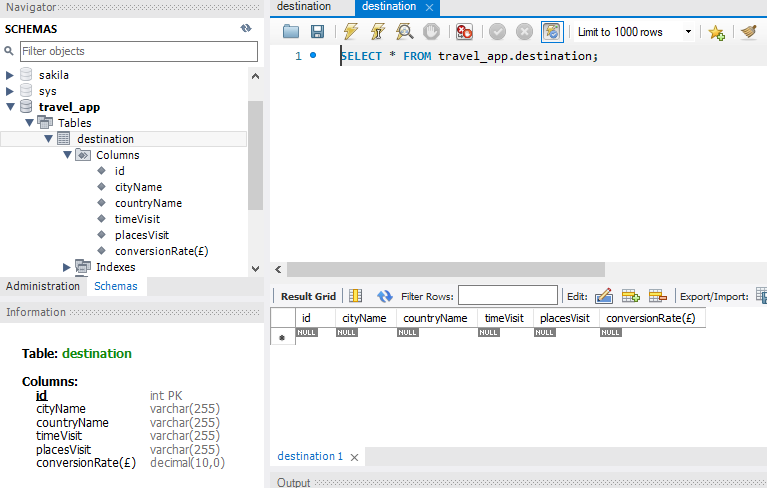The height and width of the screenshot is (488, 767).
Task: Open a SQL script file folder icon
Action: 291,32
